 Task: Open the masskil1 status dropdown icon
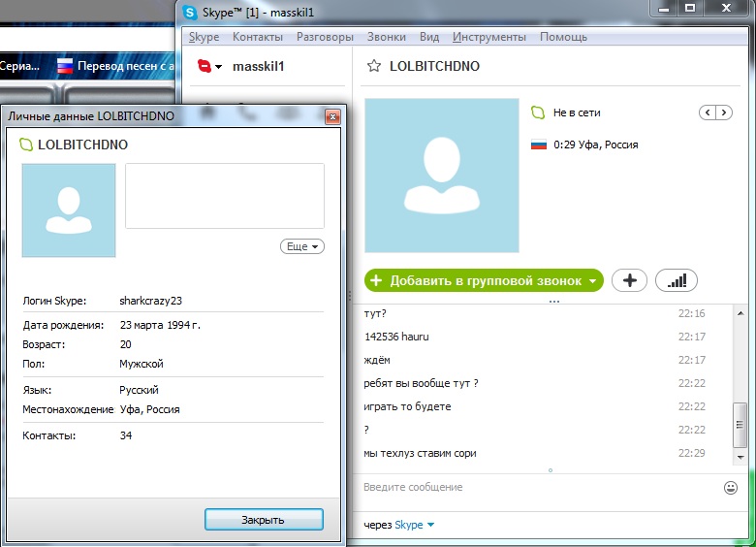coord(209,66)
